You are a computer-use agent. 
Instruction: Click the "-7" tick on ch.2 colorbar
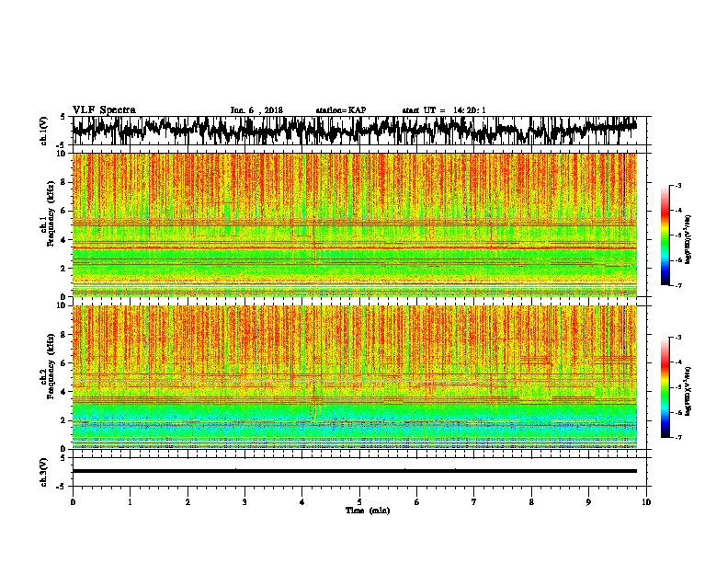click(678, 438)
